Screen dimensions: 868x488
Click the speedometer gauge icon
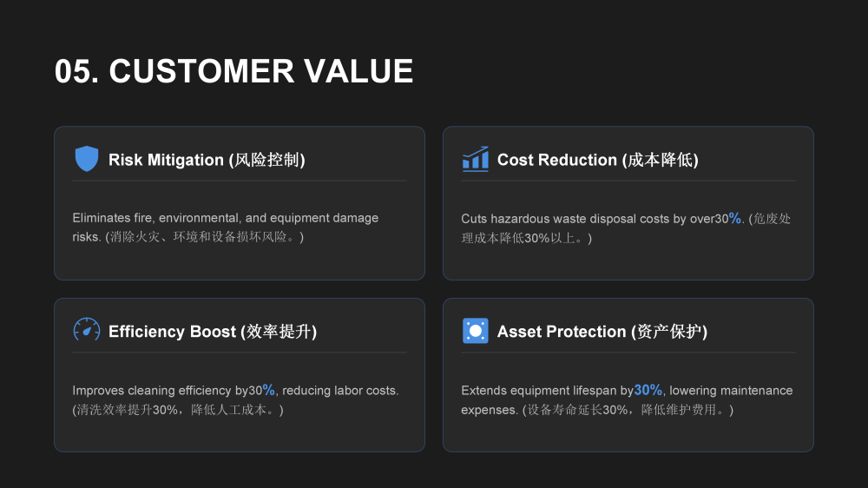(x=87, y=331)
